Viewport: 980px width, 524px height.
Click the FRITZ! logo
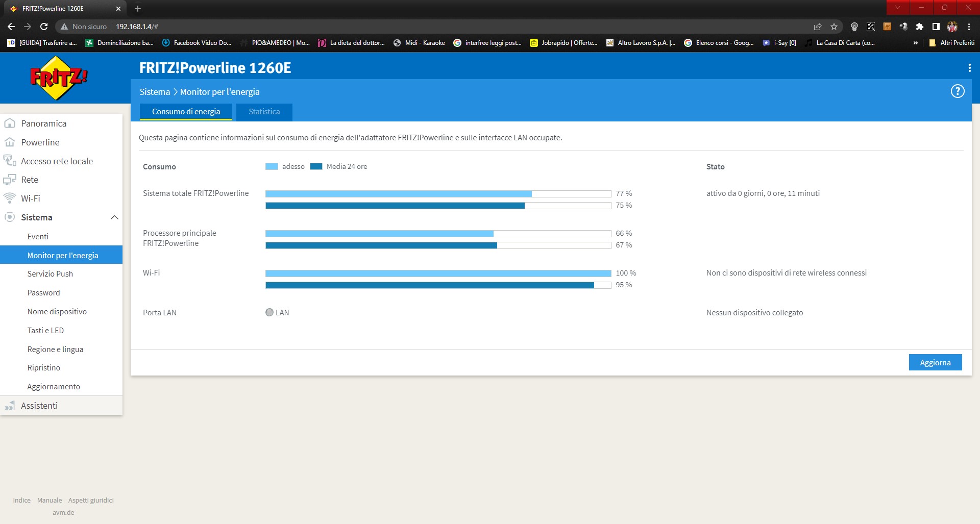click(x=59, y=78)
